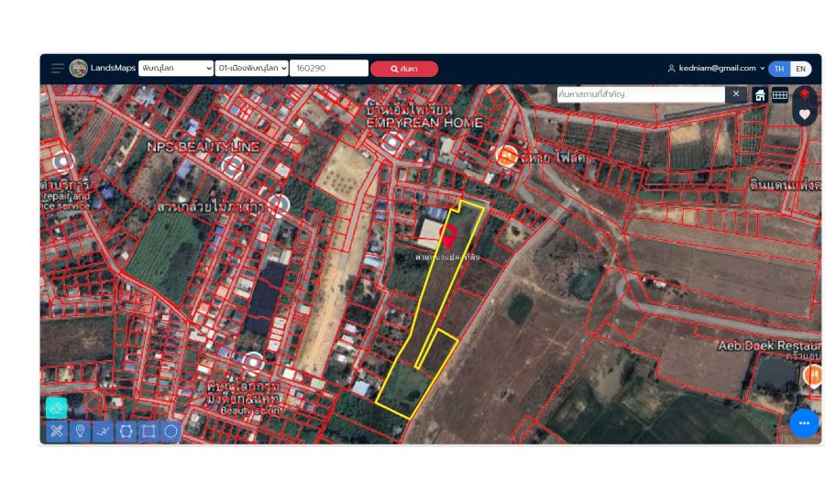Select the polygon drawing tool
This screenshot has height=504, width=825.
pos(126,431)
